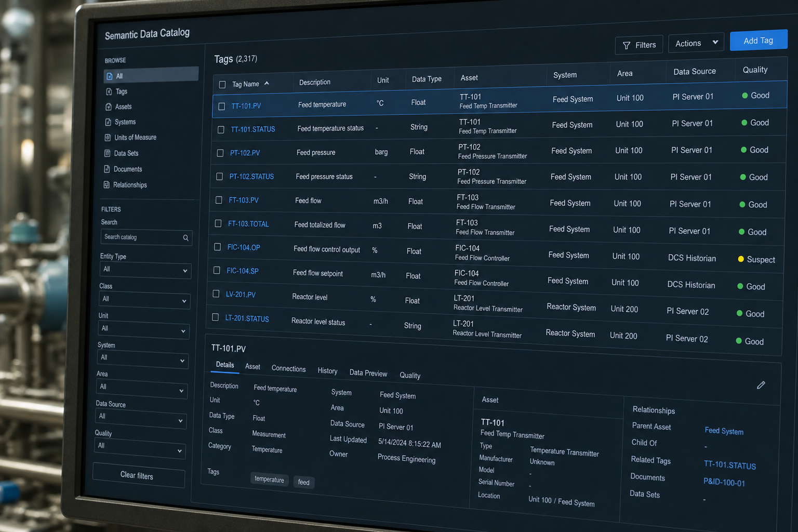This screenshot has width=798, height=532.
Task: Click the yellow Suspect quality indicator
Action: pyautogui.click(x=741, y=259)
